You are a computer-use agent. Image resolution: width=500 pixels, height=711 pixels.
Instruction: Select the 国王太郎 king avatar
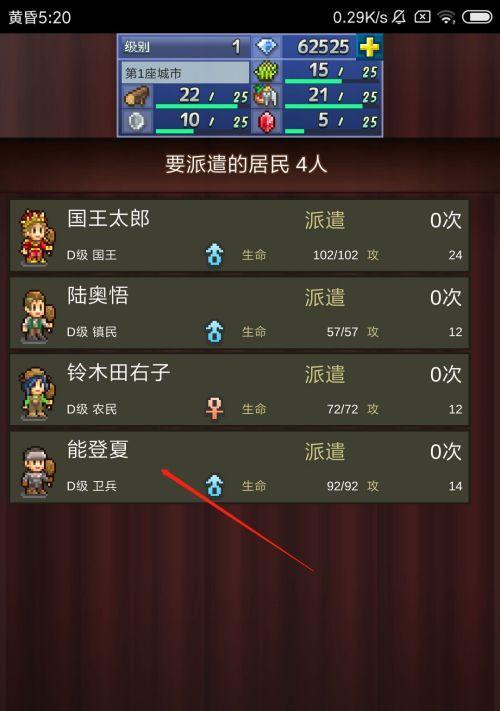[37, 237]
